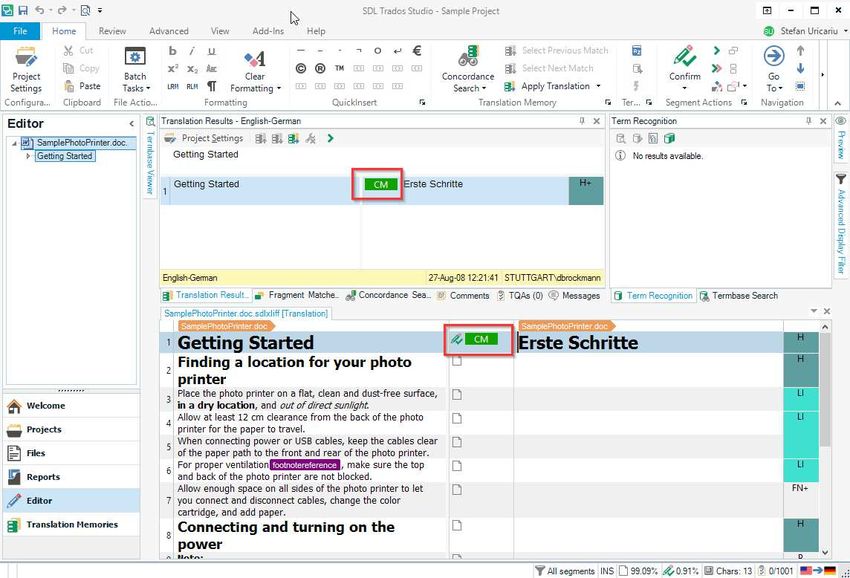This screenshot has height=578, width=850.
Task: Click the green arrow in Translation Results toolbar
Action: [x=330, y=138]
